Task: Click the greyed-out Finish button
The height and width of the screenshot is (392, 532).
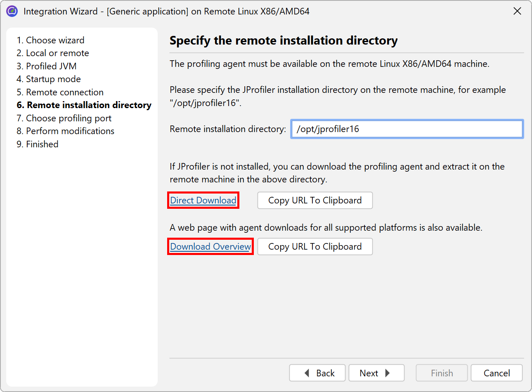Action: (x=442, y=373)
